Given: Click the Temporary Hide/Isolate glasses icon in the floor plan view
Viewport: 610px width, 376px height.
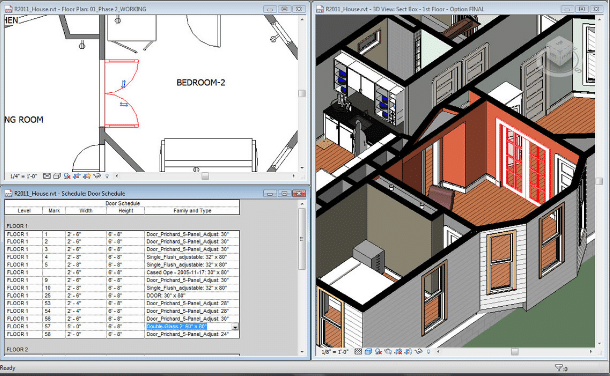Looking at the screenshot, I should pos(96,176).
